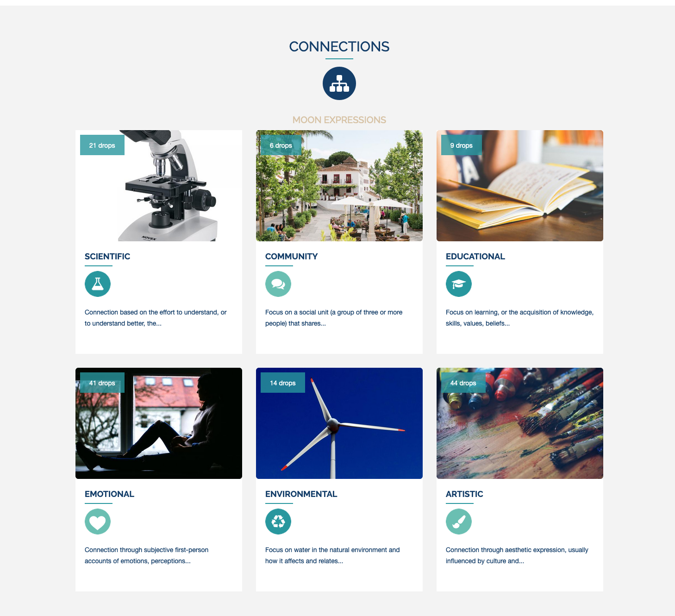Image resolution: width=675 pixels, height=616 pixels.
Task: Click the Educational graduation cap icon
Action: (x=459, y=284)
